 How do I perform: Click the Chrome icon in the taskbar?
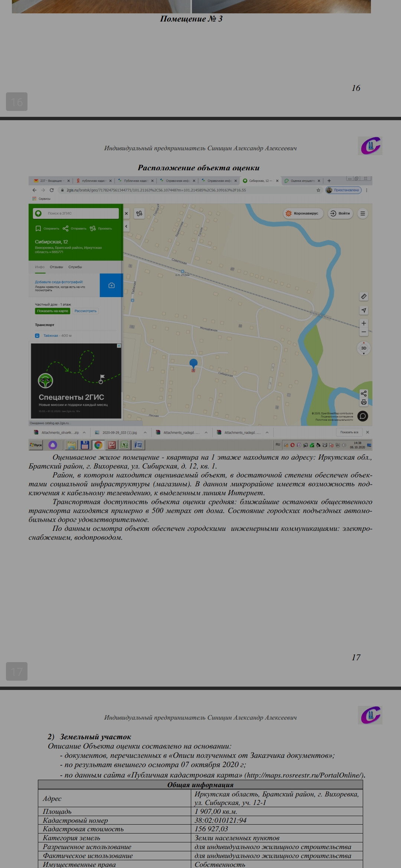pos(98,445)
